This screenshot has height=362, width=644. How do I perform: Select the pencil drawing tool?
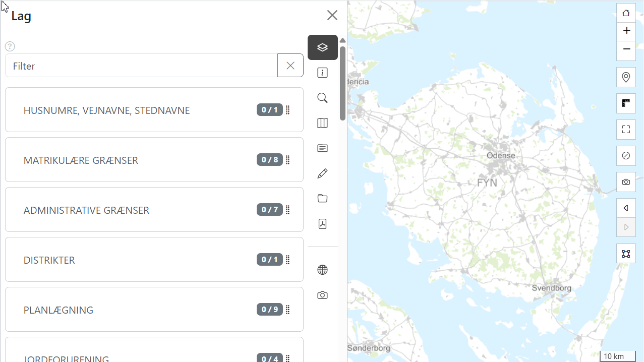(323, 173)
